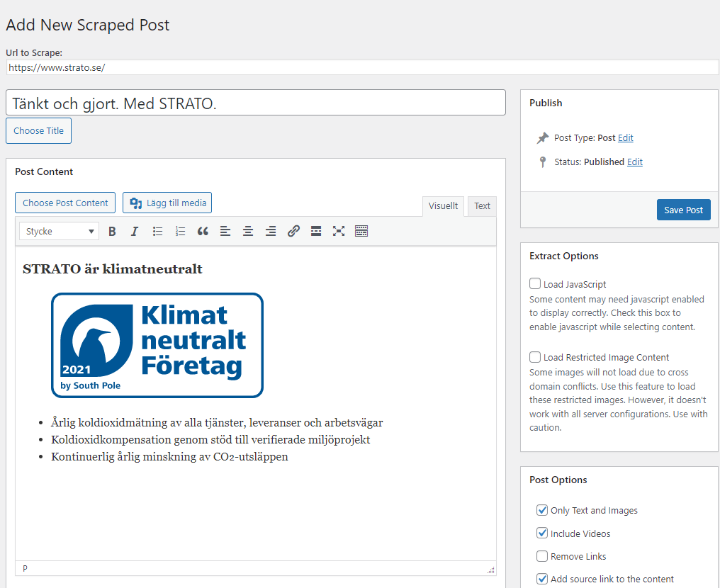Click the heading 'STRATO är klimatneutralt'
This screenshot has height=588, width=720.
113,269
